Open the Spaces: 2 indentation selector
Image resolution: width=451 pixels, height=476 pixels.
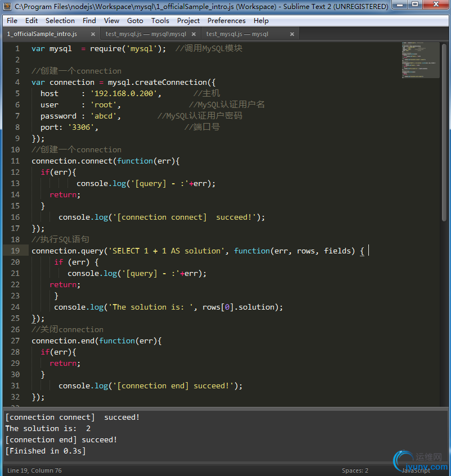(x=355, y=470)
